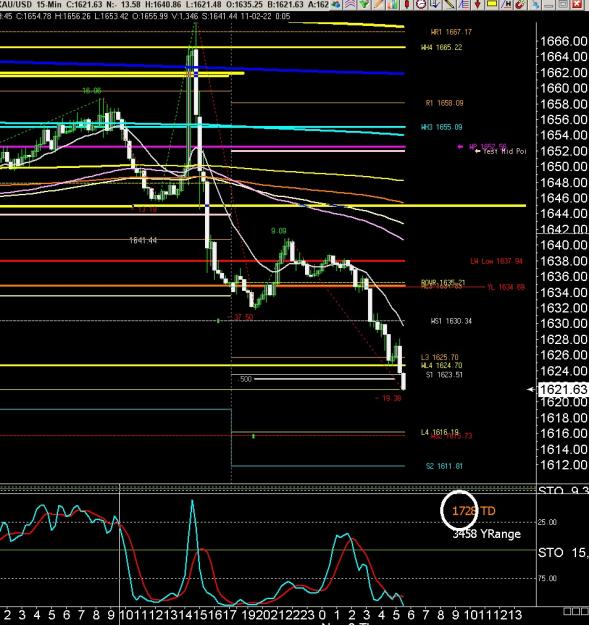Viewport: 589px width, 625px height.
Task: Toggle the red magnet snap icon
Action: (520, 4)
